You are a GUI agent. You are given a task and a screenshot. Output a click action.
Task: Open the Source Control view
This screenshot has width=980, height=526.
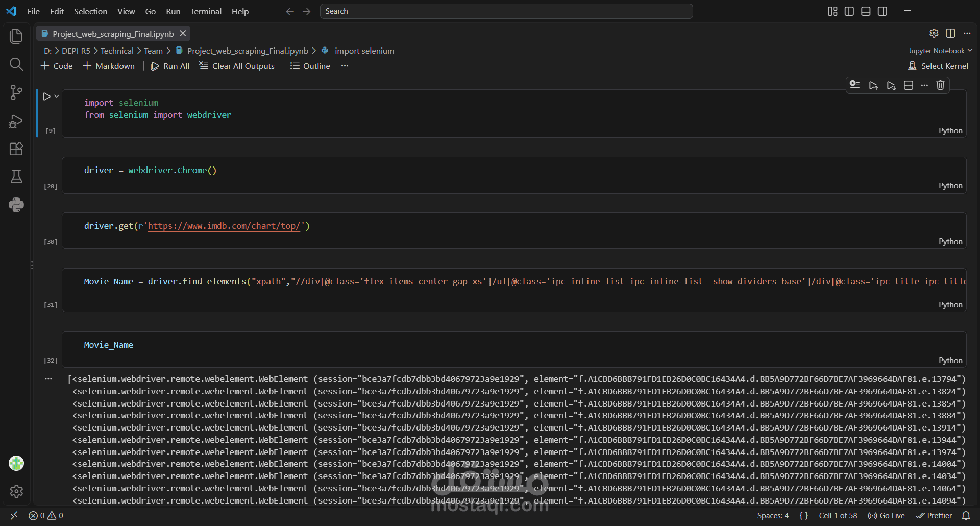16,92
